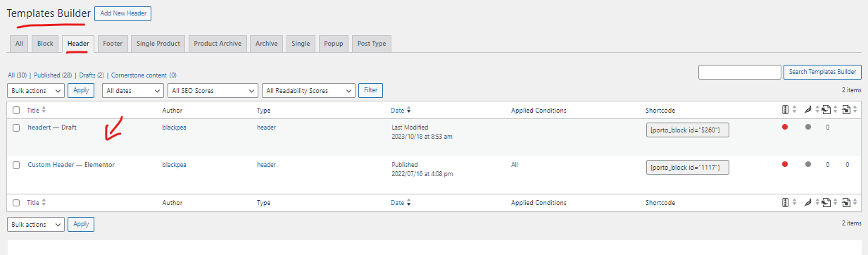Image resolution: width=868 pixels, height=255 pixels.
Task: Switch to the Single tab
Action: pos(301,44)
